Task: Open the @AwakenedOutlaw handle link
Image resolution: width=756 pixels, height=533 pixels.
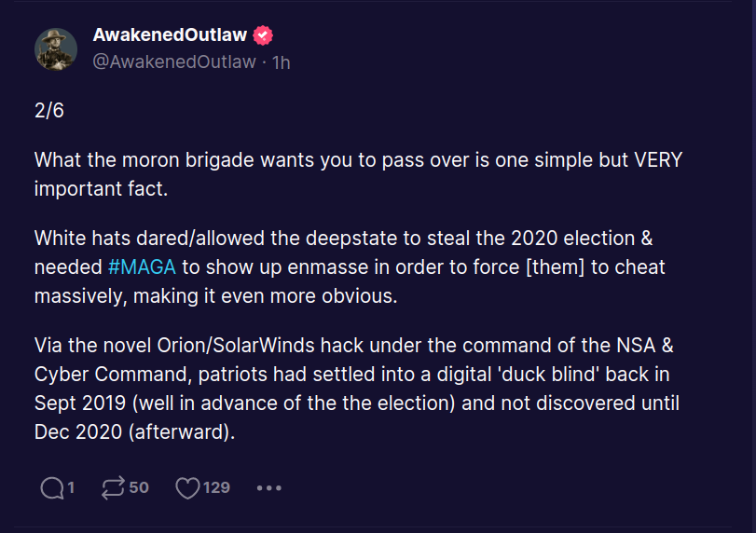Action: point(174,61)
